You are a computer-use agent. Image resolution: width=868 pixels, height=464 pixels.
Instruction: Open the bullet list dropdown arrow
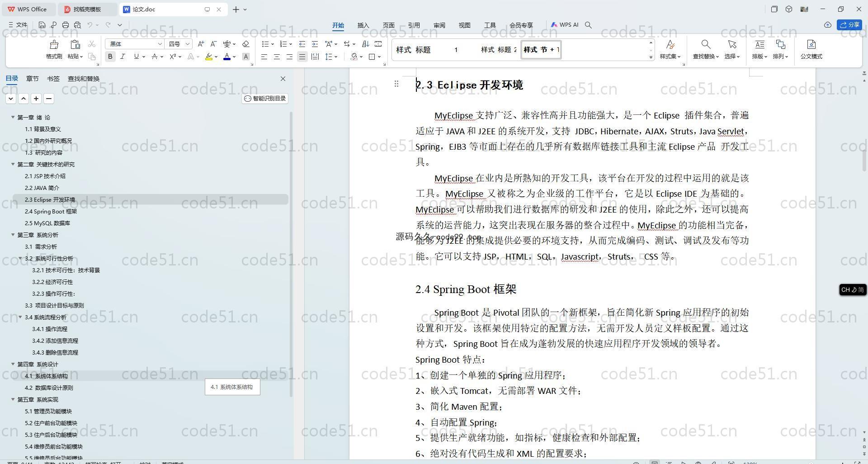point(273,44)
